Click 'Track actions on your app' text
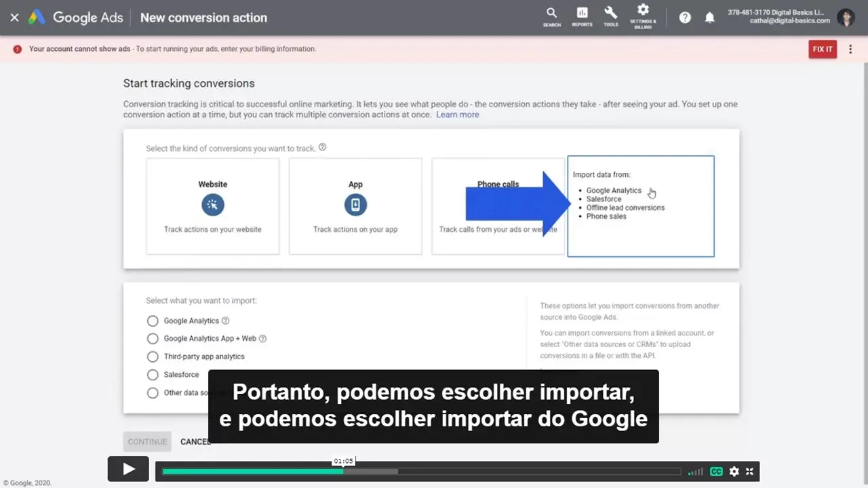This screenshot has width=868, height=488. [x=355, y=229]
